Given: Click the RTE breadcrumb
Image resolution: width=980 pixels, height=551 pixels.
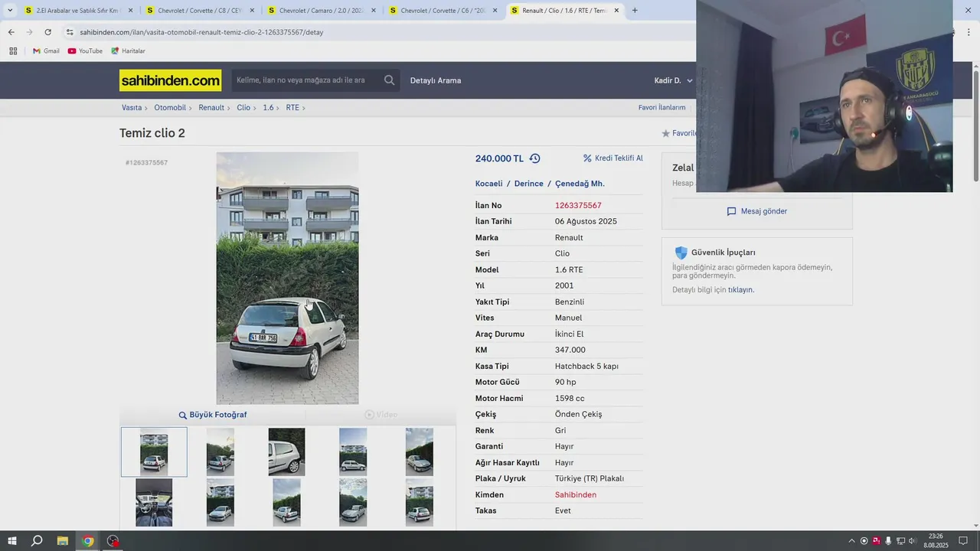Looking at the screenshot, I should point(292,108).
